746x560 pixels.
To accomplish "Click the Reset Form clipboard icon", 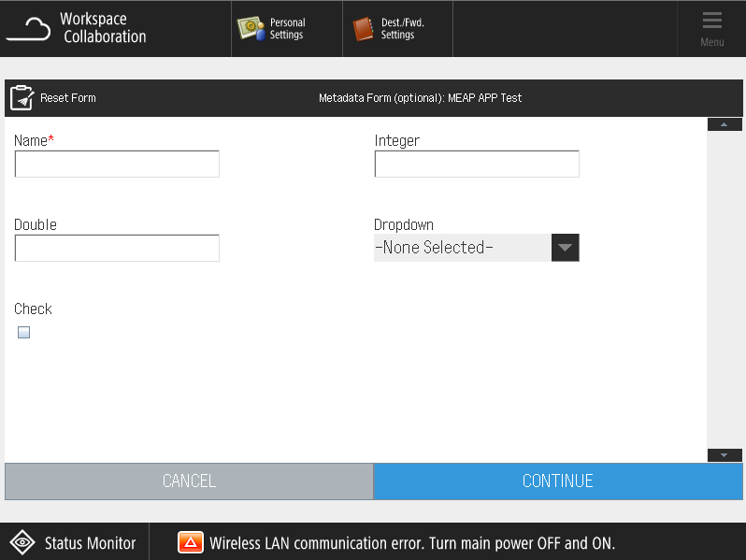I will (x=22, y=98).
